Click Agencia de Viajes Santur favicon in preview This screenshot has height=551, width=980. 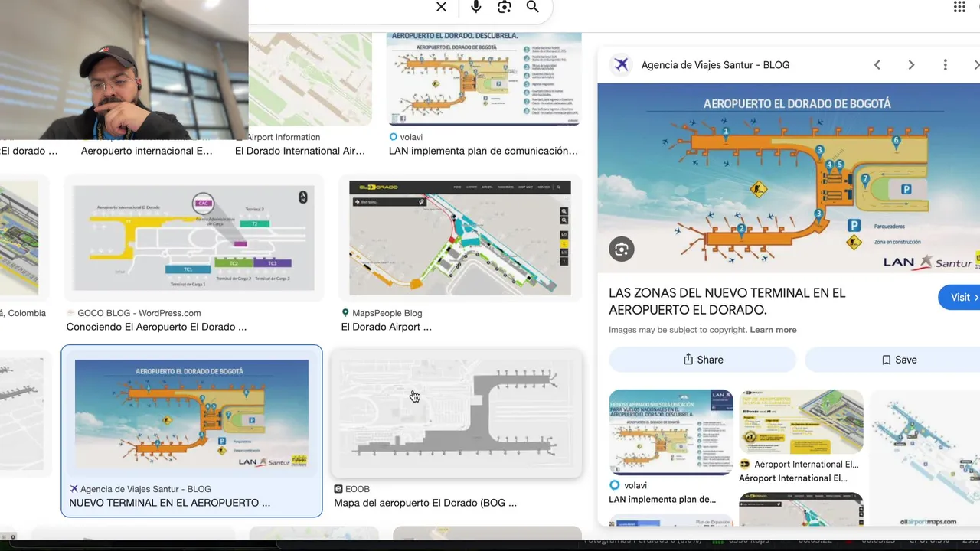tap(622, 65)
